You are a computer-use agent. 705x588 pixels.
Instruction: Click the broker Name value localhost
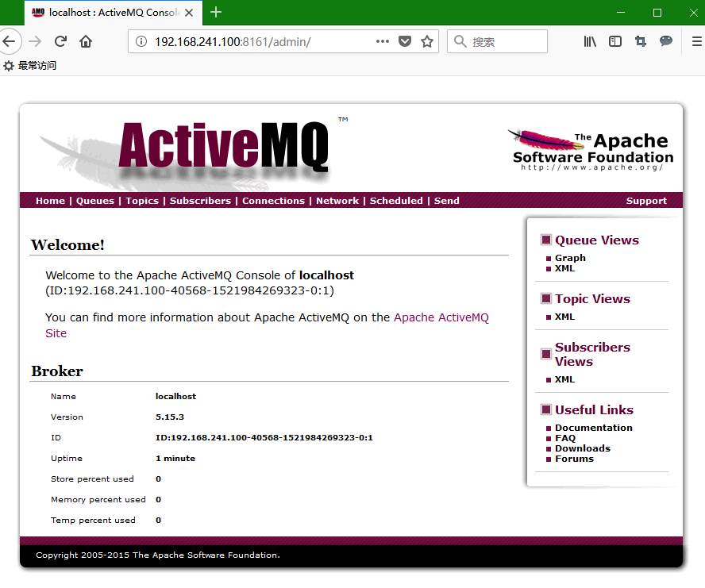click(175, 396)
